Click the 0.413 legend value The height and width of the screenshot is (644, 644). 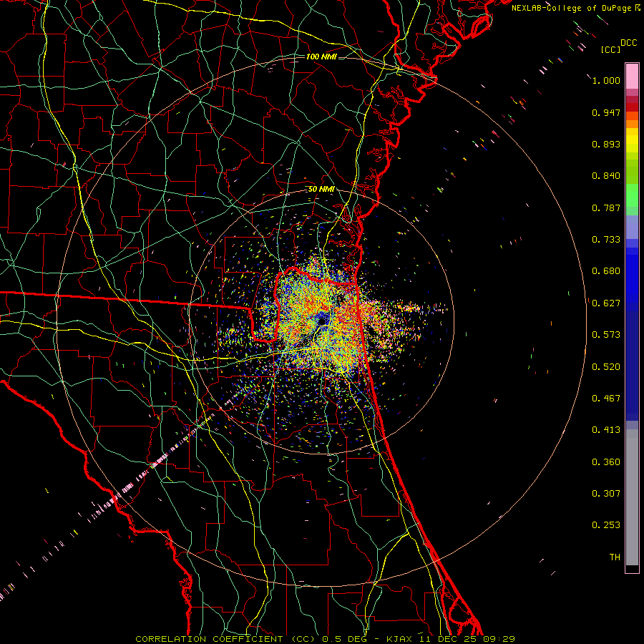(606, 430)
